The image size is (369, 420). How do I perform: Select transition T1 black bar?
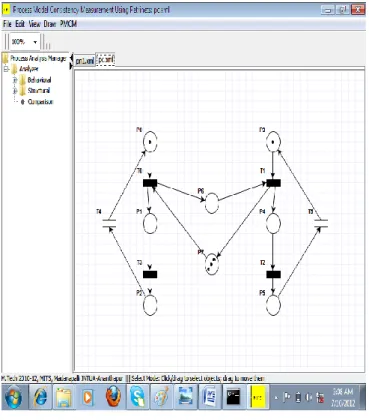click(273, 183)
